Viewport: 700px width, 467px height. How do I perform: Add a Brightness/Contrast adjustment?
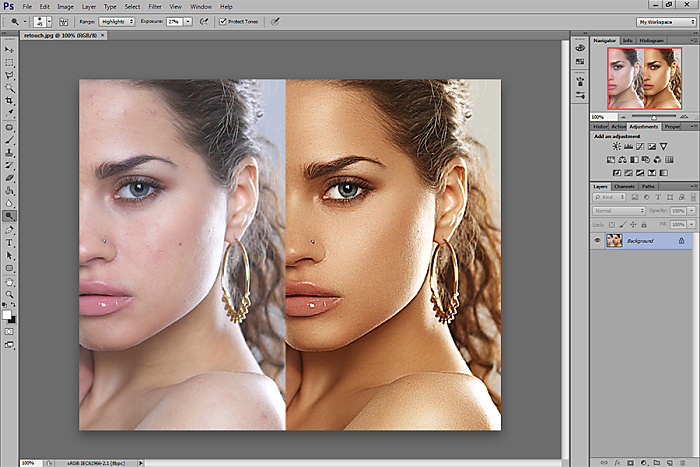[x=616, y=146]
